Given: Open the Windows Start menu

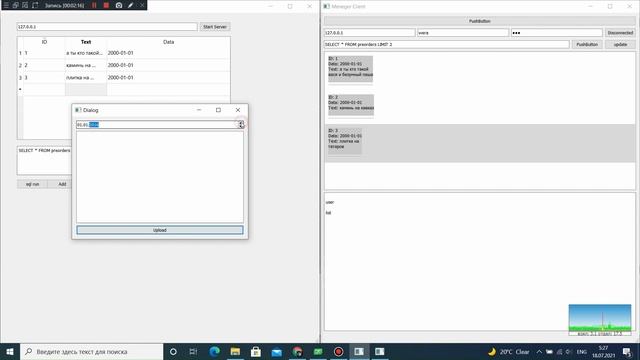Looking at the screenshot, I should pyautogui.click(x=10, y=351).
